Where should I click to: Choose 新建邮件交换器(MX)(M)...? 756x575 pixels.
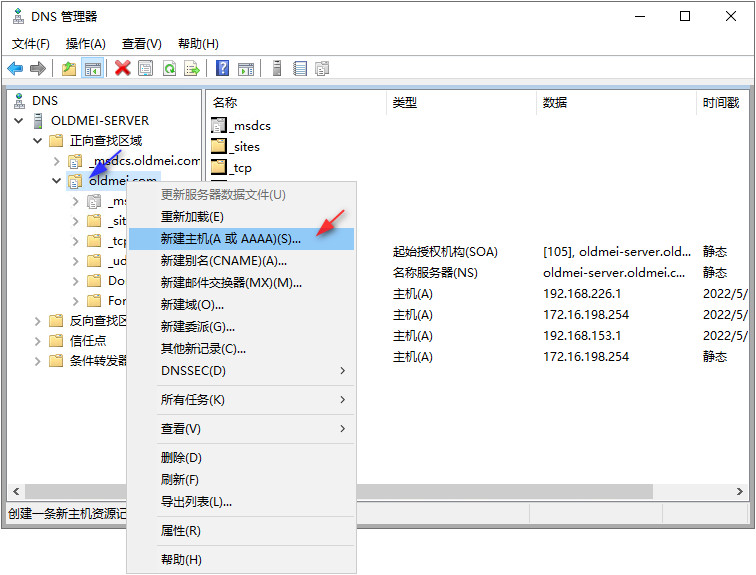point(241,283)
